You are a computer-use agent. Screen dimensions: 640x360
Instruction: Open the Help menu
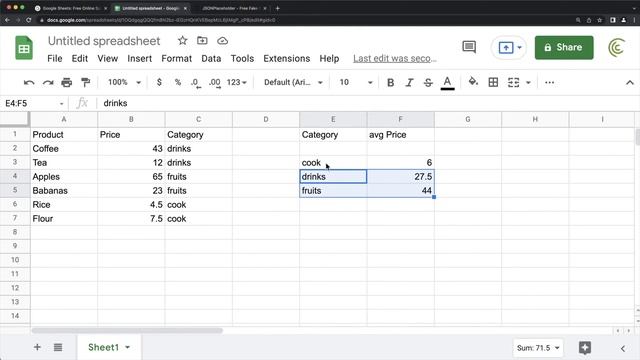(329, 58)
